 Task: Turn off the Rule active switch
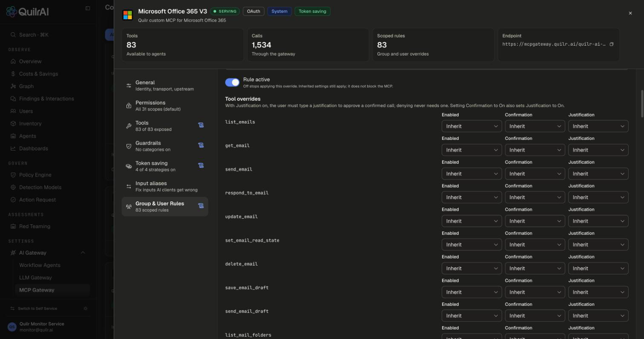(x=232, y=82)
